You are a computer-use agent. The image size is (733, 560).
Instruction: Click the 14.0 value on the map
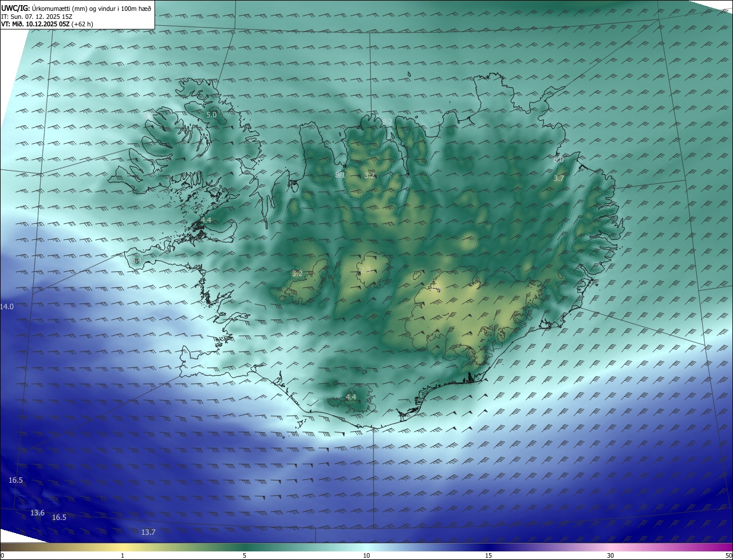click(7, 307)
